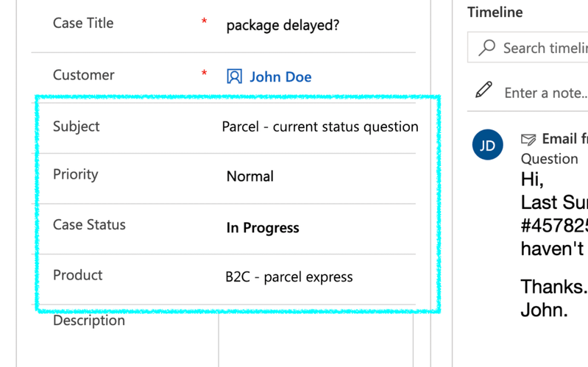Image resolution: width=588 pixels, height=367 pixels.
Task: Select the Product lookup showing B2C - parcel express
Action: pyautogui.click(x=289, y=277)
